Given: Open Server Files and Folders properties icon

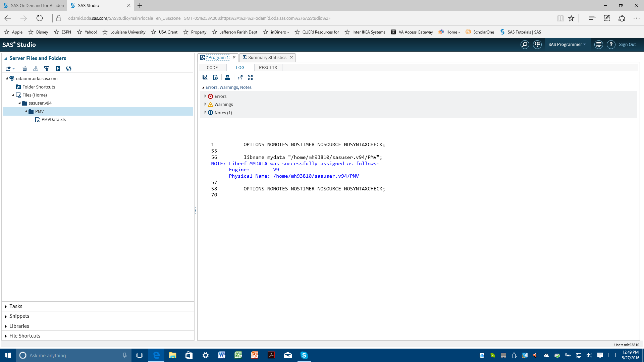Looking at the screenshot, I should click(58, 69).
